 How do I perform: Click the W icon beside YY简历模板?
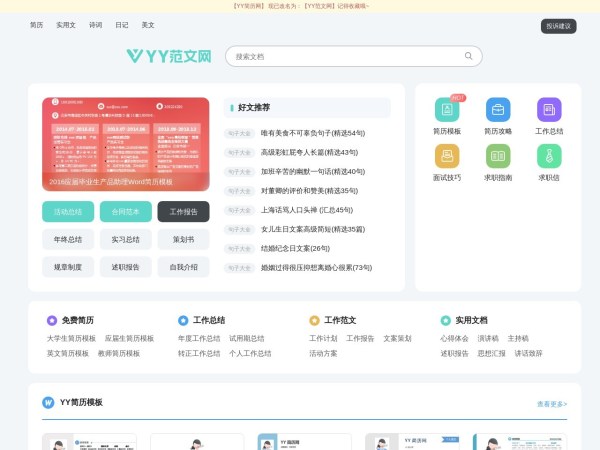coord(48,402)
